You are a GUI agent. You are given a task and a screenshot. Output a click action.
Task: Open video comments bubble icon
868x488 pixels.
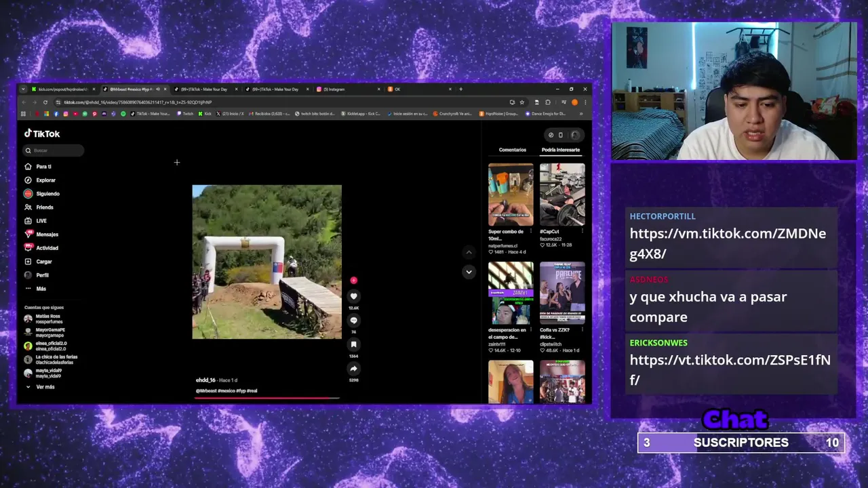click(353, 321)
